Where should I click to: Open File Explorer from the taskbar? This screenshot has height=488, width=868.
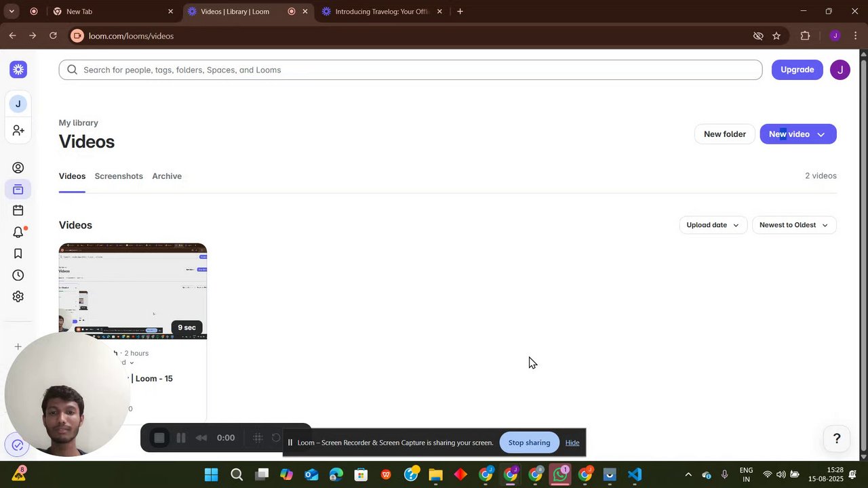click(435, 474)
